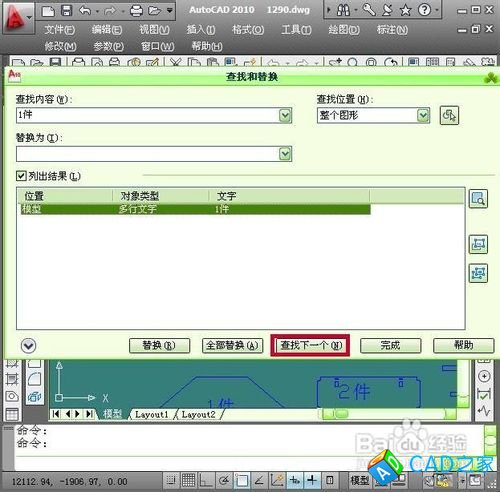This screenshot has width=500, height=492.
Task: Click the 替换(R) button
Action: tap(159, 345)
